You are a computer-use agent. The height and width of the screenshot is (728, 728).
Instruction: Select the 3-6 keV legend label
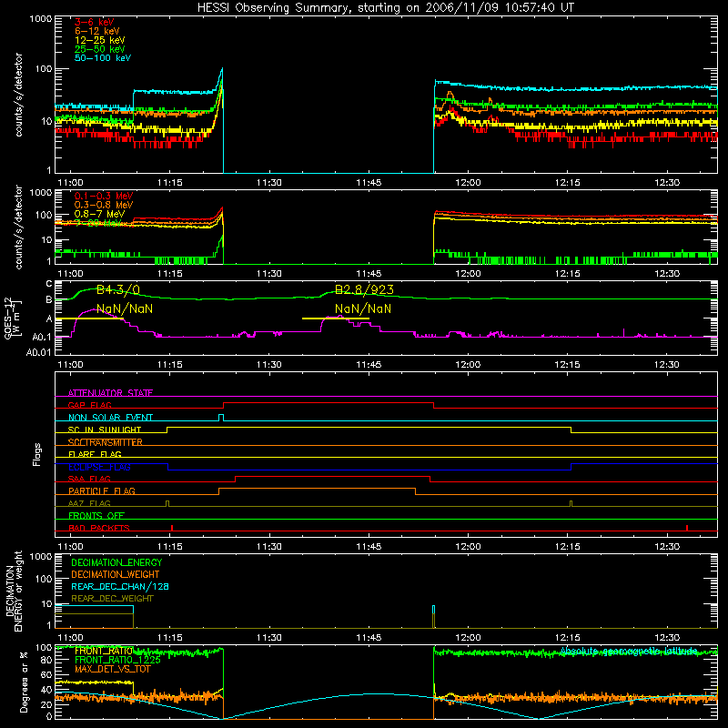coord(95,22)
